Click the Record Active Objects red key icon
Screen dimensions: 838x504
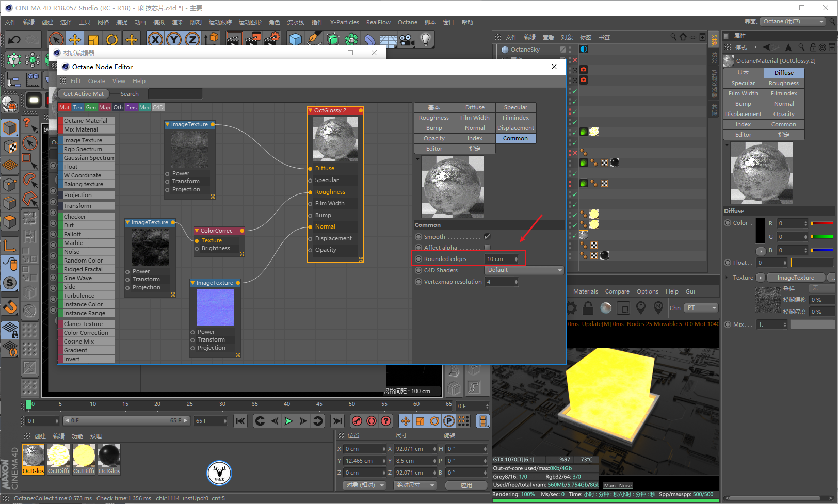357,421
